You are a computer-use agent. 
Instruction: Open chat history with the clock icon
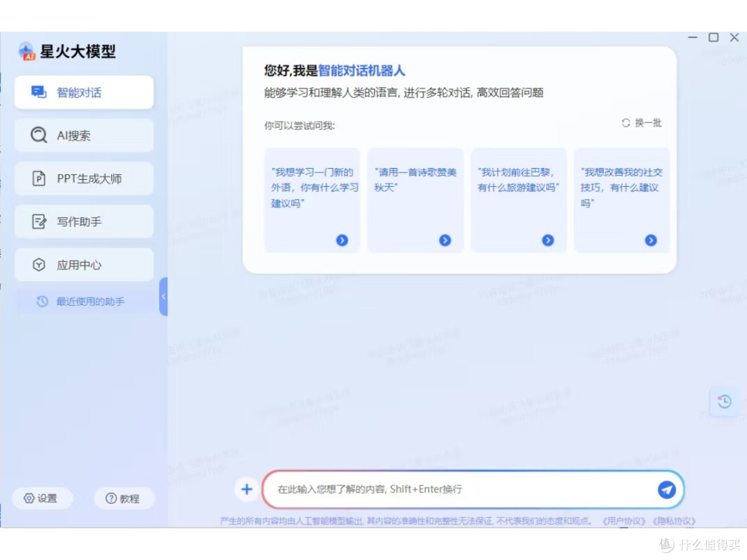pos(725,402)
